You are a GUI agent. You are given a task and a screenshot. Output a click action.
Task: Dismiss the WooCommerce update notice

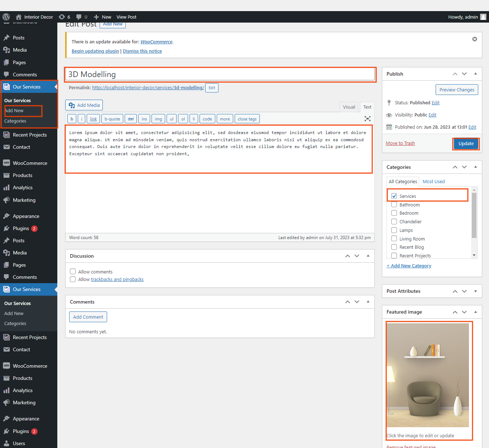coord(475,39)
